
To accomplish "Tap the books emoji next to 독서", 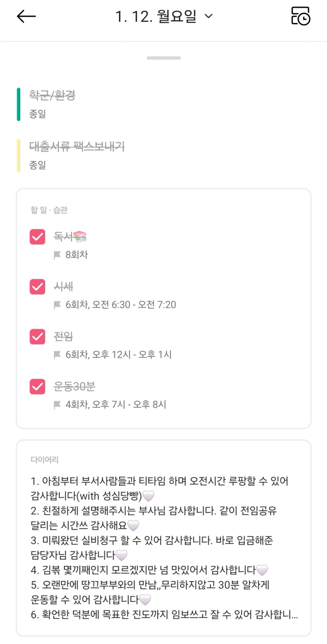I will pyautogui.click(x=80, y=237).
